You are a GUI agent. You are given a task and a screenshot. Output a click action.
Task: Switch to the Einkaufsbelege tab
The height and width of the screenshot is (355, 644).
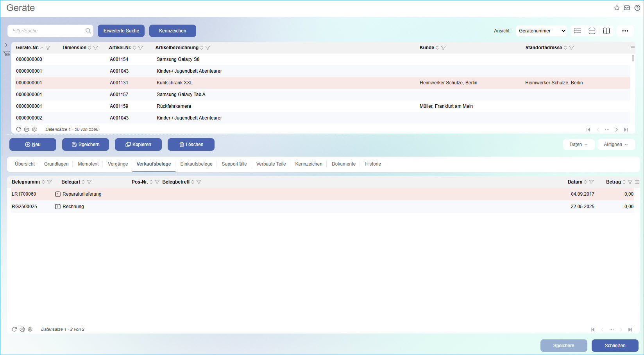[x=196, y=164]
